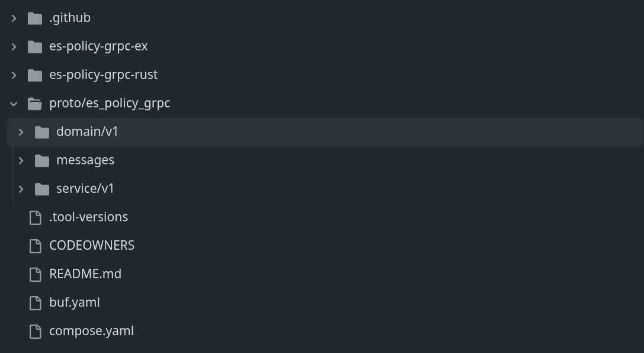644x353 pixels.
Task: Expand the es-policy-grpc-rust chevron
Action: point(14,75)
